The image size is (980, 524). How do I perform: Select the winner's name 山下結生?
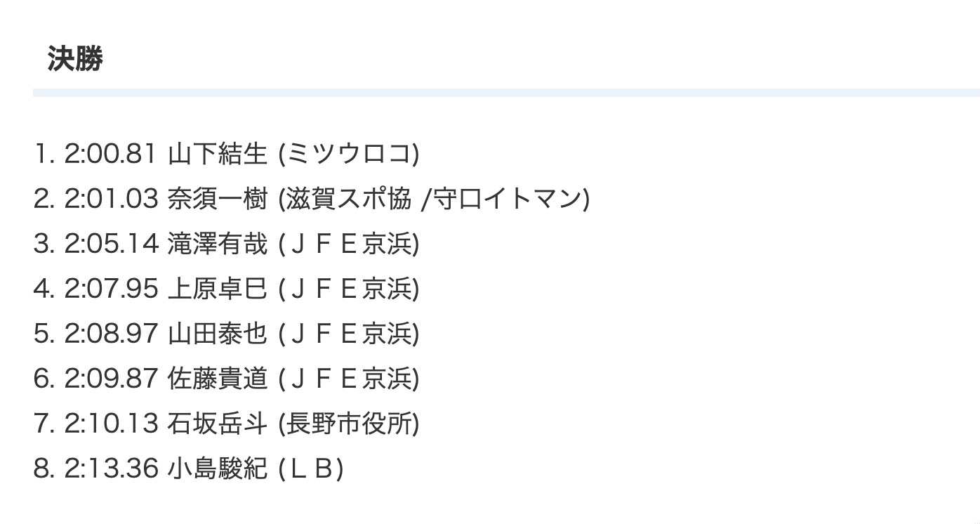tap(218, 155)
